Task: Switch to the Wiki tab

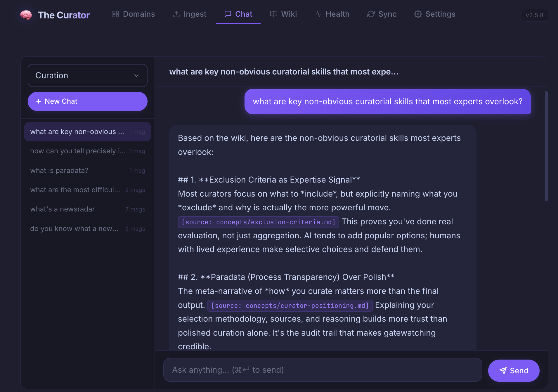Action: pyautogui.click(x=283, y=14)
